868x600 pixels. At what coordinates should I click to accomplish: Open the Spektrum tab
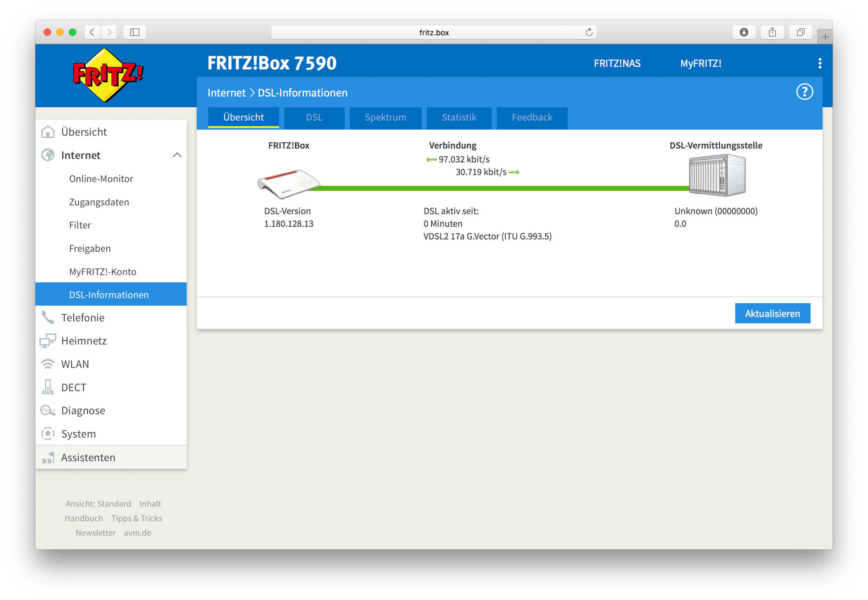click(x=385, y=118)
